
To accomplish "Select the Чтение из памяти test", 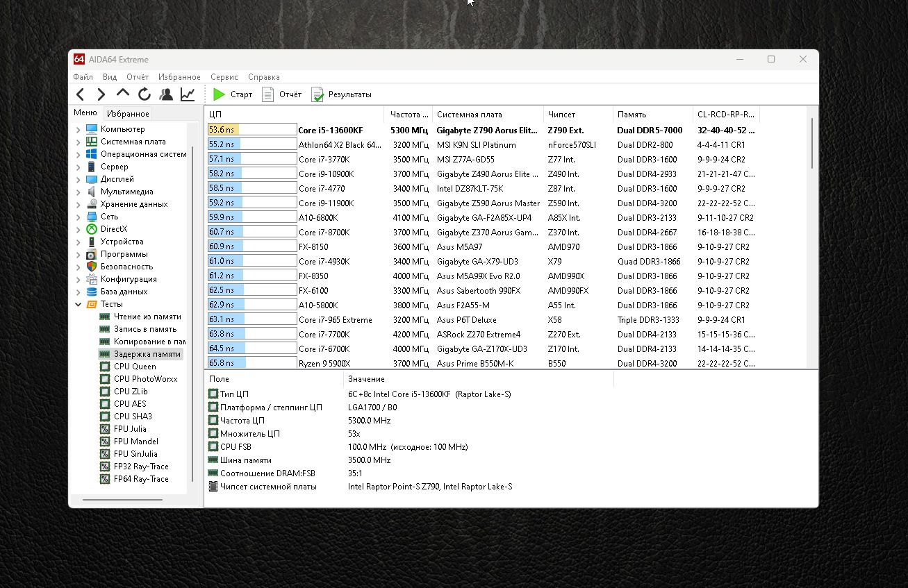I will [x=147, y=317].
